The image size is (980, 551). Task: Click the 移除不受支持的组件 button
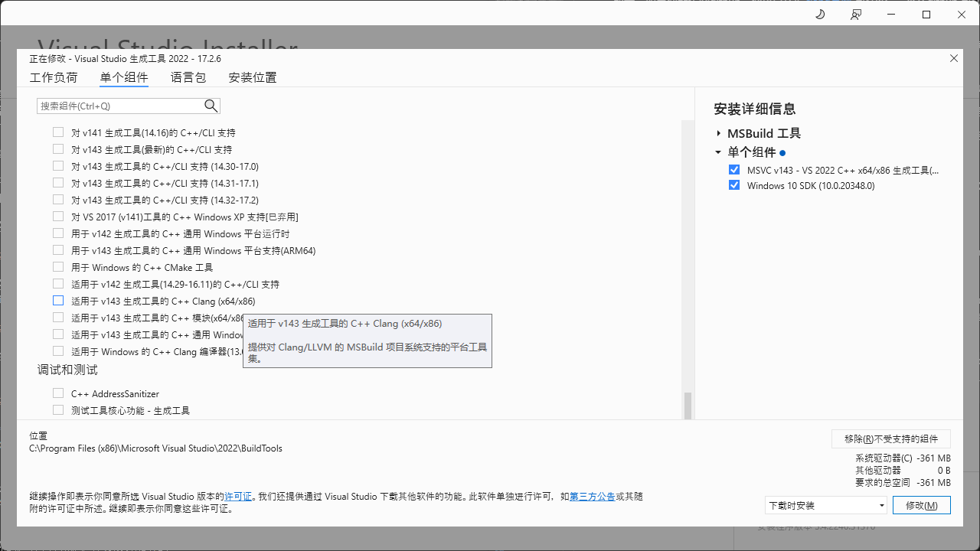[890, 439]
